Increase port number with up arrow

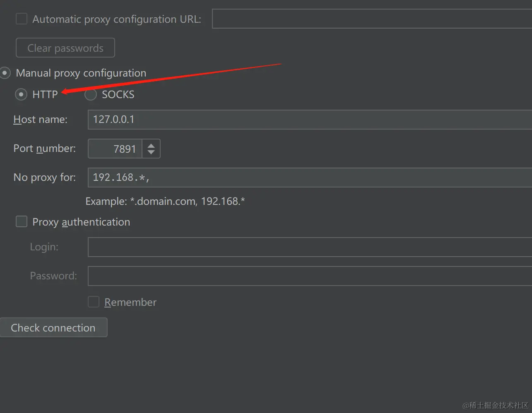151,145
